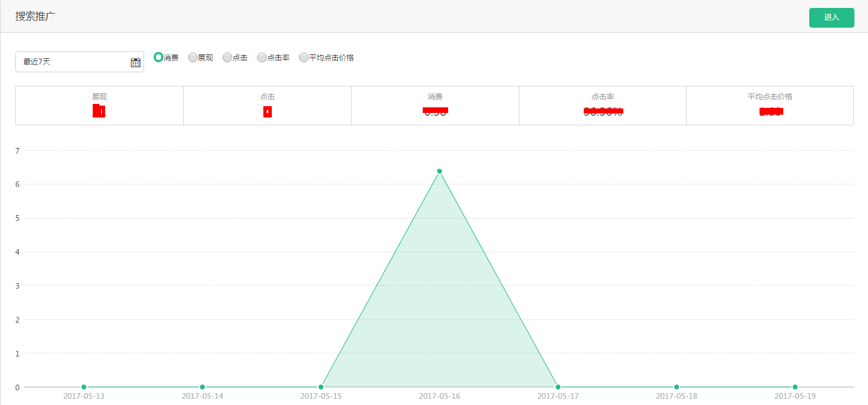Click the 2017-05-17 axis label
The image size is (868, 405).
click(x=558, y=396)
